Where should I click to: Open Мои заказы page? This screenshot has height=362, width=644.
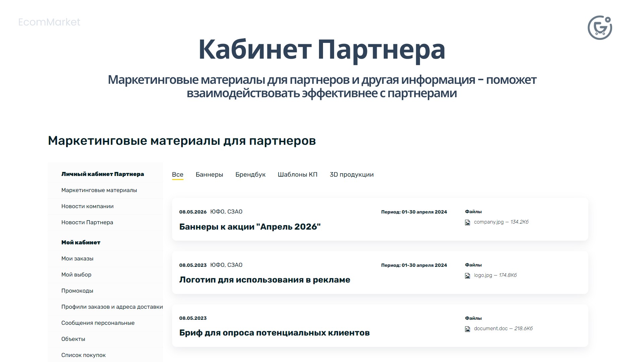tap(78, 258)
